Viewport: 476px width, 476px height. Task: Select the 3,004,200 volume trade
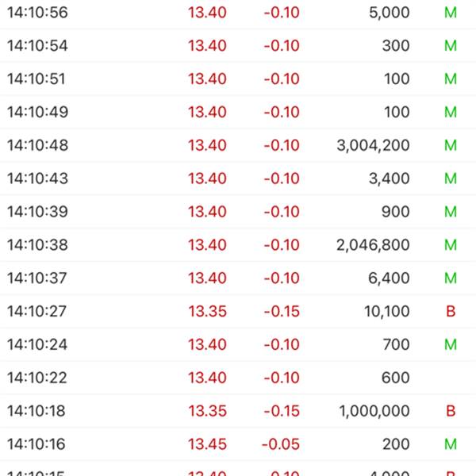pyautogui.click(x=238, y=145)
